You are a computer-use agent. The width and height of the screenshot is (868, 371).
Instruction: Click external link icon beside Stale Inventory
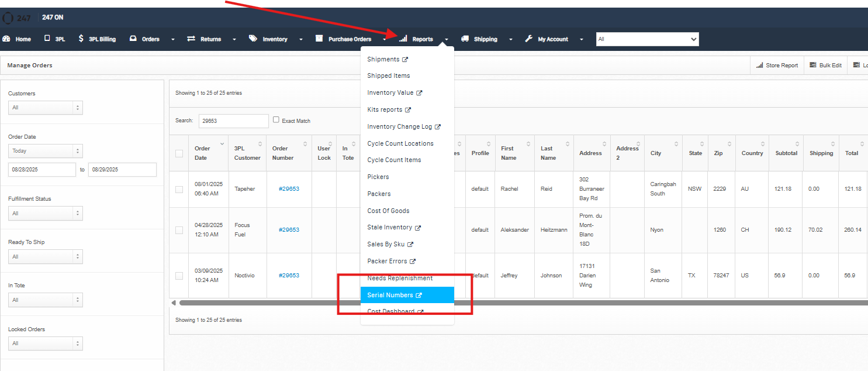[418, 228]
